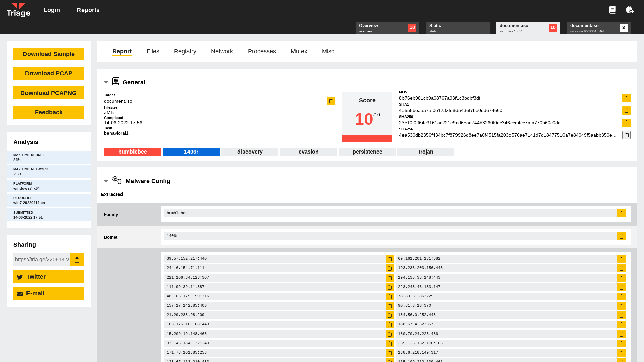The width and height of the screenshot is (644, 362).
Task: Collapse the Malware Config section
Action: 106,181
